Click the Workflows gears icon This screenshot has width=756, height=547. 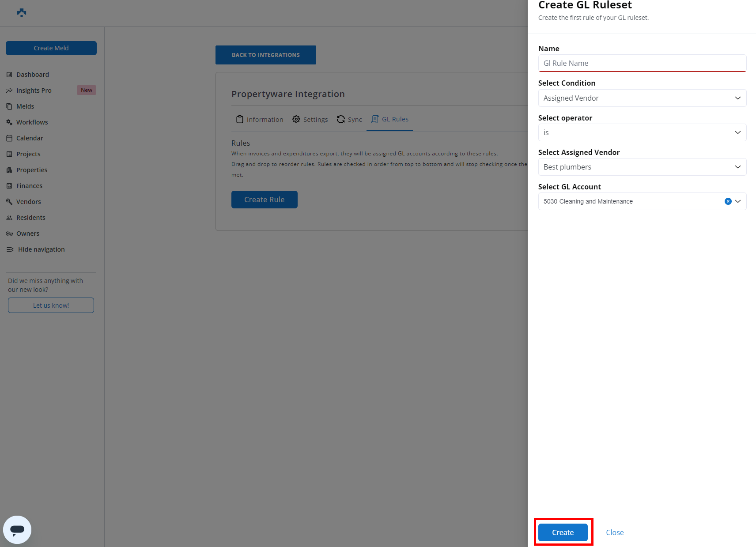click(x=9, y=122)
